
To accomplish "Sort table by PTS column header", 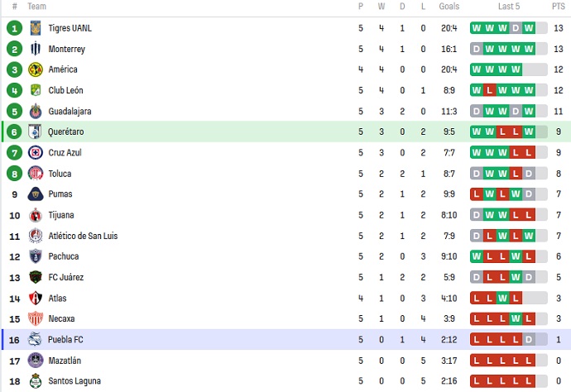I will click(559, 6).
